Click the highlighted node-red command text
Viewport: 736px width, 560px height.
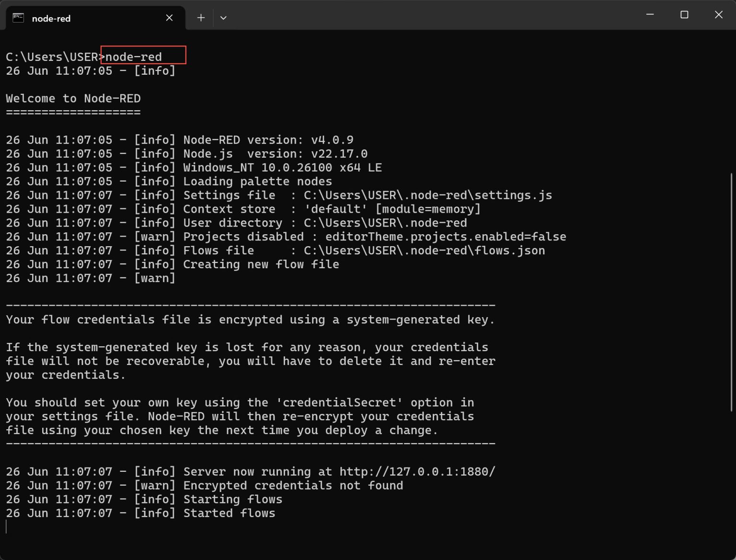point(133,56)
